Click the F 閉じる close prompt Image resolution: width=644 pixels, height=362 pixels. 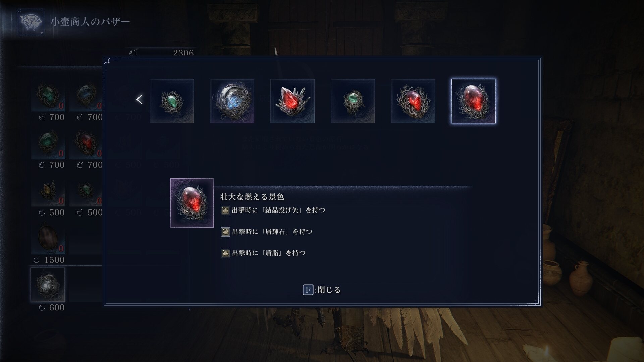pyautogui.click(x=322, y=290)
